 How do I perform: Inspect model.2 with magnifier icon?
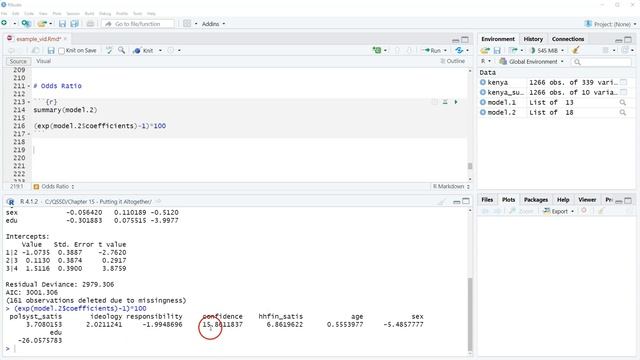click(x=622, y=112)
